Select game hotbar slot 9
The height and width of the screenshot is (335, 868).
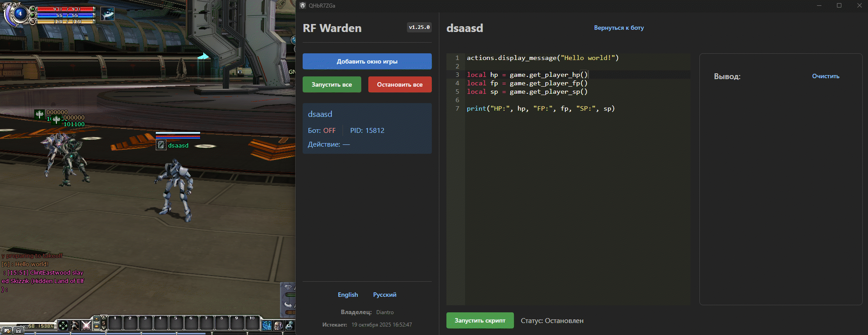coord(237,323)
